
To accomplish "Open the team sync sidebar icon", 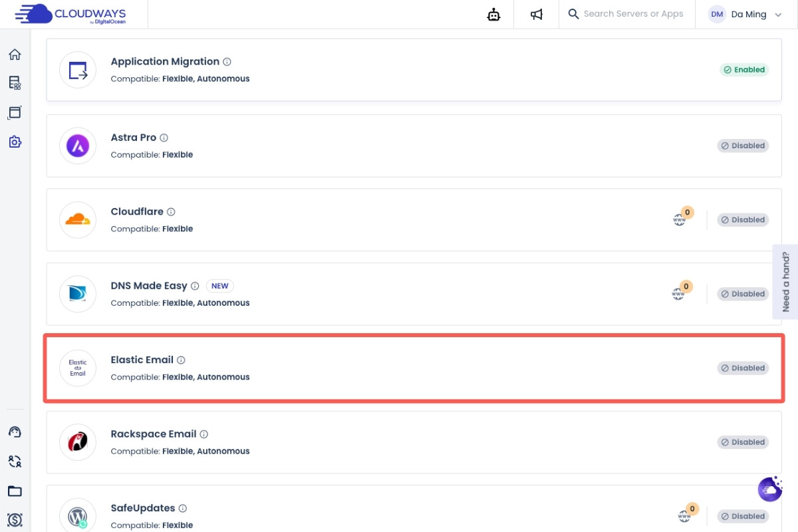I will click(15, 462).
